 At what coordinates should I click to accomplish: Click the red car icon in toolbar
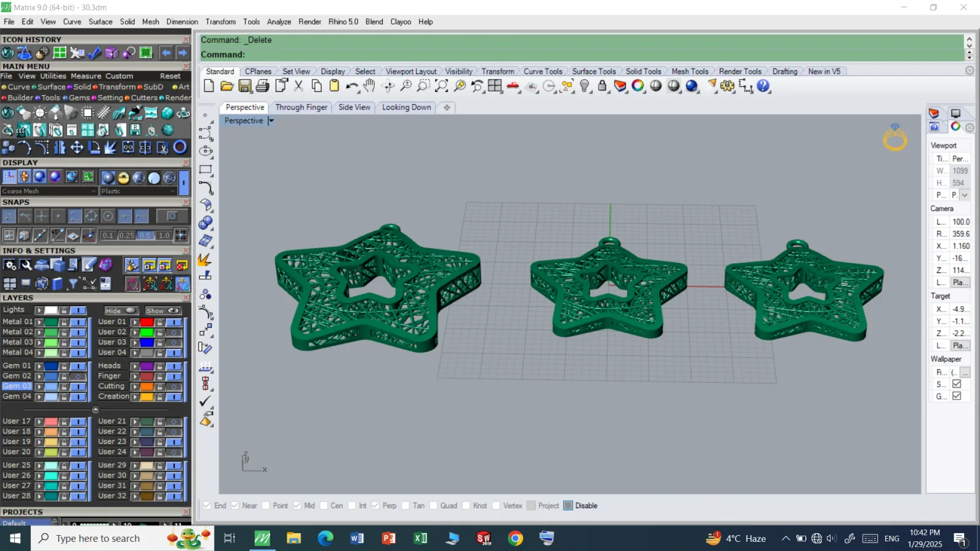coord(513,86)
